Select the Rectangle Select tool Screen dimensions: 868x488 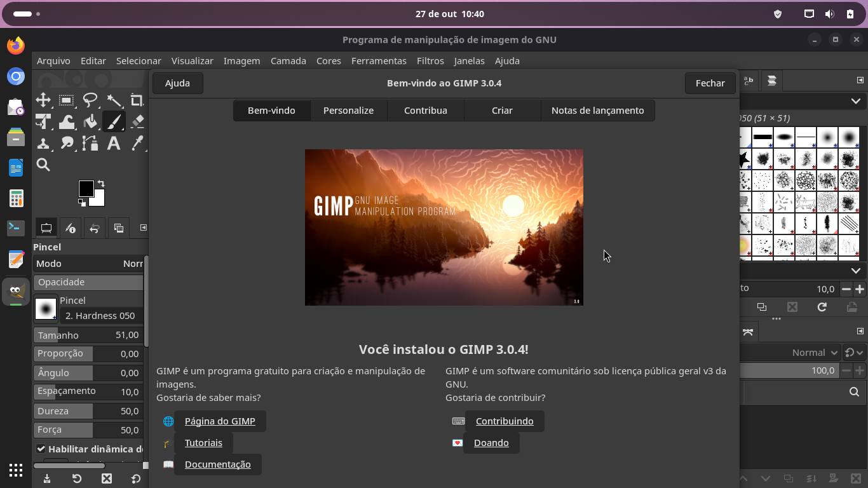click(x=66, y=100)
